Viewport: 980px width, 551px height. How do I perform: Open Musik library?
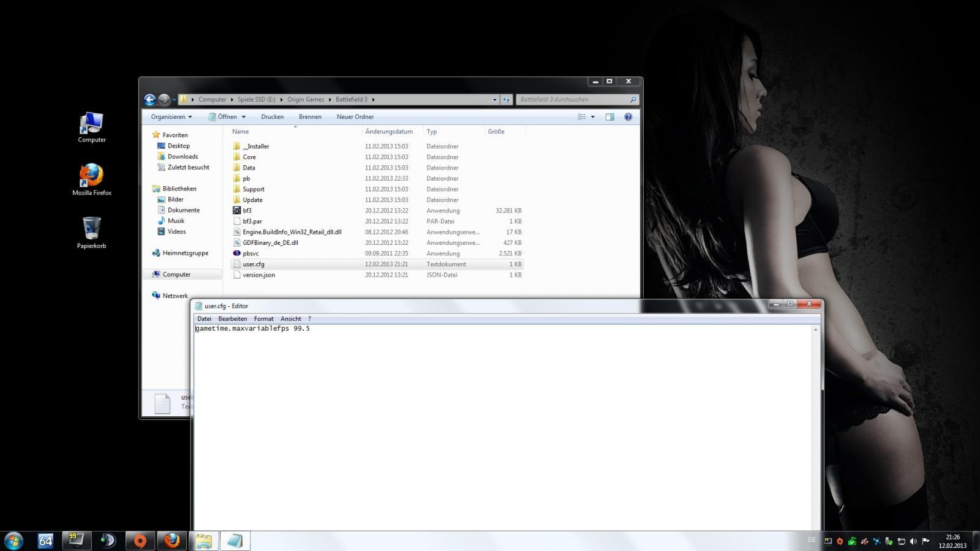tap(176, 221)
